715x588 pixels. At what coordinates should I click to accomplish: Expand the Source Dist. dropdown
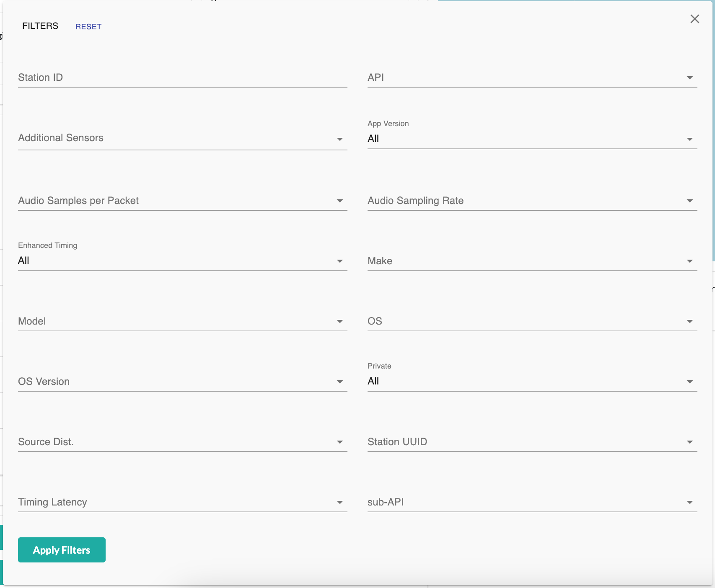pos(182,442)
